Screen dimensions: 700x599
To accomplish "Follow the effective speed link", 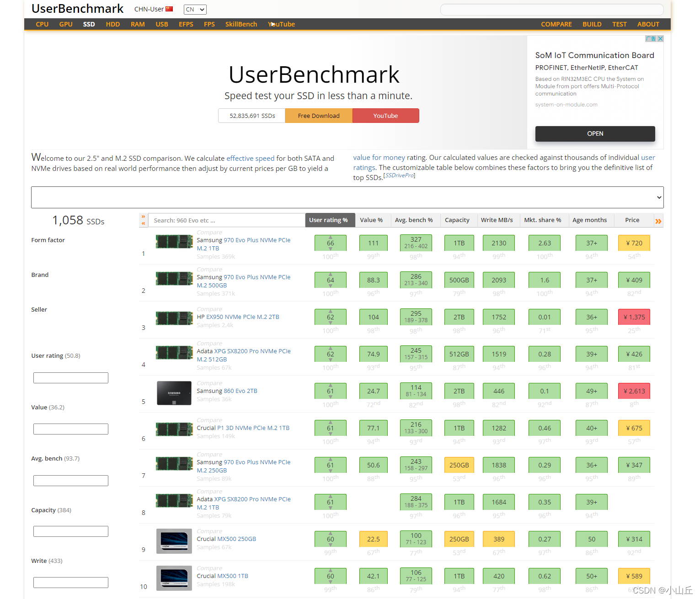I will (x=251, y=159).
